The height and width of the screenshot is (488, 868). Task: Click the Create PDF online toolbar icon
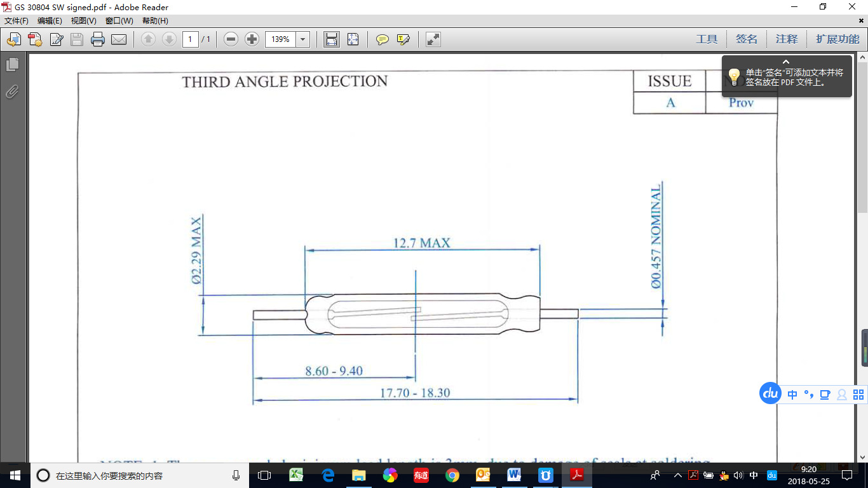pos(14,39)
